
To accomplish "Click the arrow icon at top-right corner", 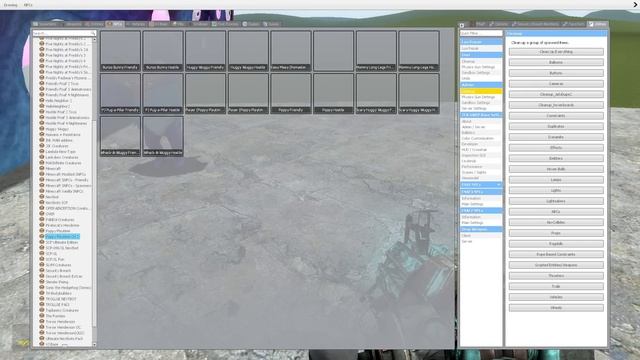I will (x=635, y=4).
